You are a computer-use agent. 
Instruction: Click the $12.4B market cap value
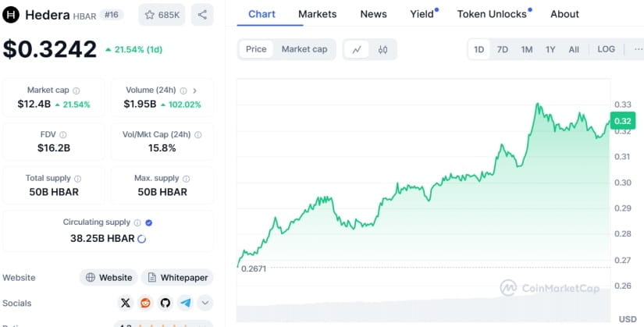pos(34,104)
